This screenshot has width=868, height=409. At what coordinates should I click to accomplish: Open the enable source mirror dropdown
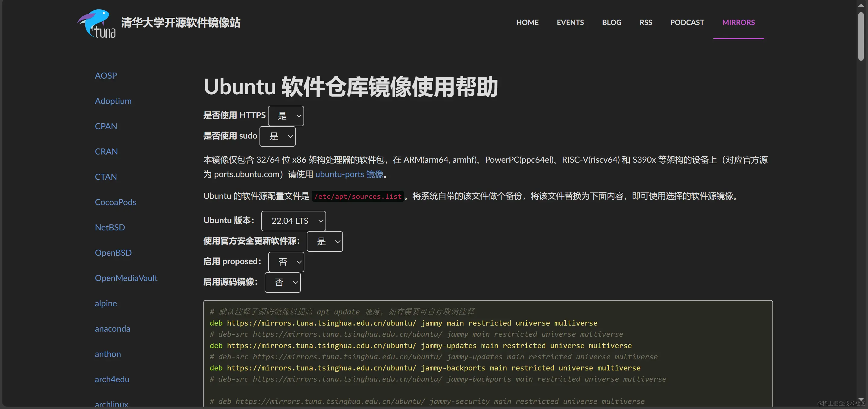point(282,283)
